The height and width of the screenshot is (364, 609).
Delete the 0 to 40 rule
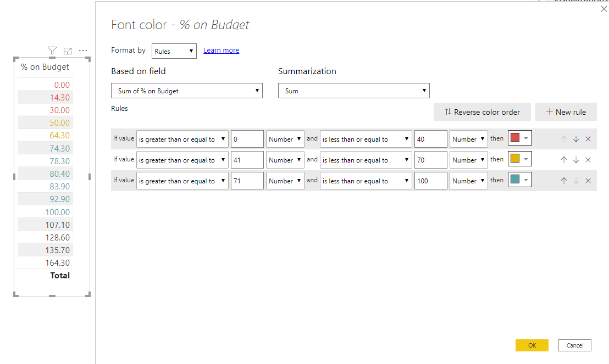[x=588, y=139]
